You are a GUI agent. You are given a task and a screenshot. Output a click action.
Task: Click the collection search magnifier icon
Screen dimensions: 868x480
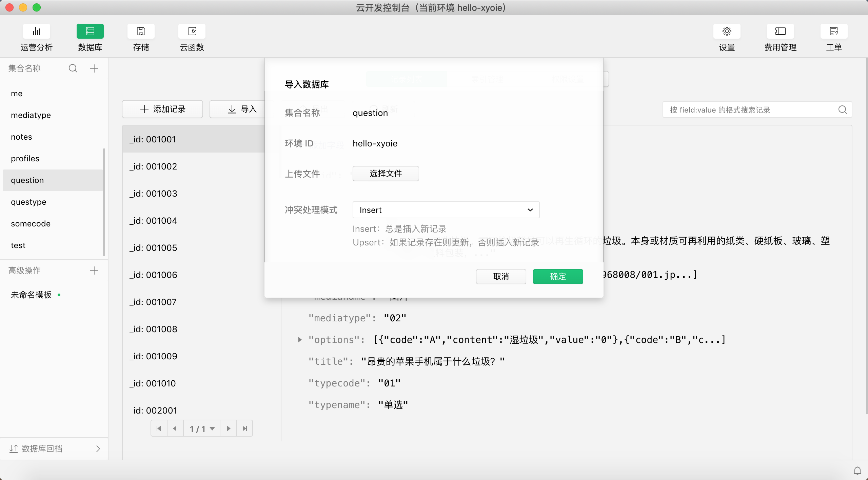(x=73, y=68)
